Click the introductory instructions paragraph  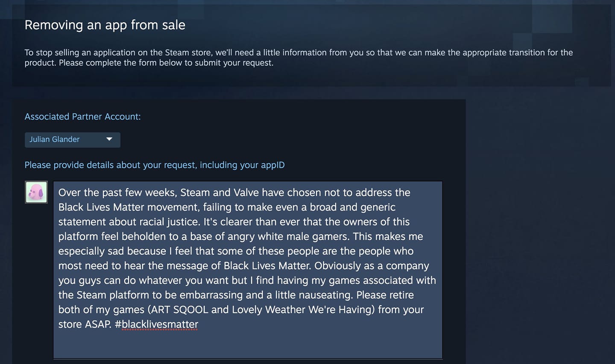tap(298, 58)
